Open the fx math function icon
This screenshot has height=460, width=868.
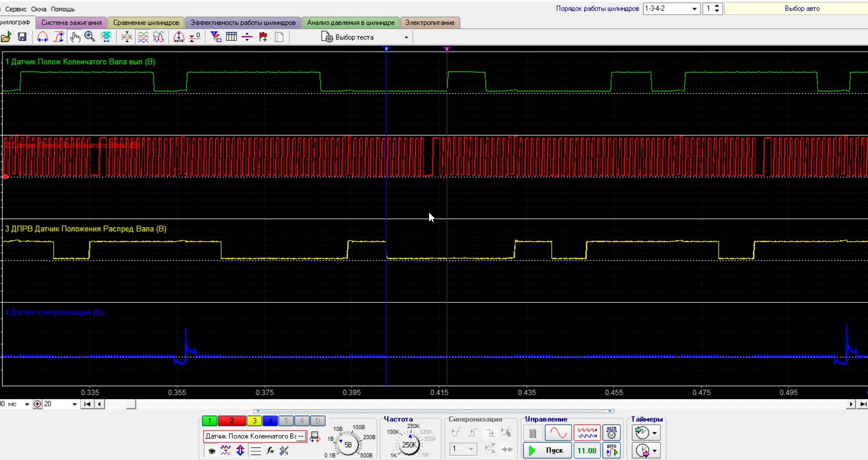[x=270, y=451]
